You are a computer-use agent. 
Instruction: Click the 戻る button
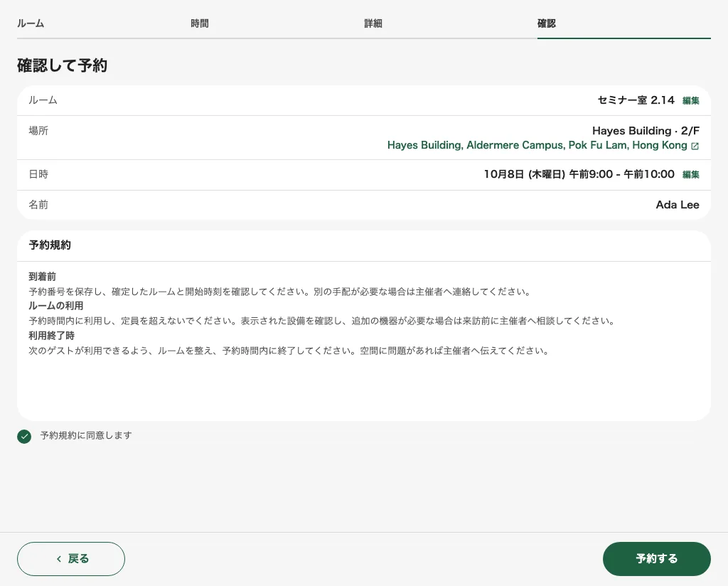pyautogui.click(x=71, y=559)
